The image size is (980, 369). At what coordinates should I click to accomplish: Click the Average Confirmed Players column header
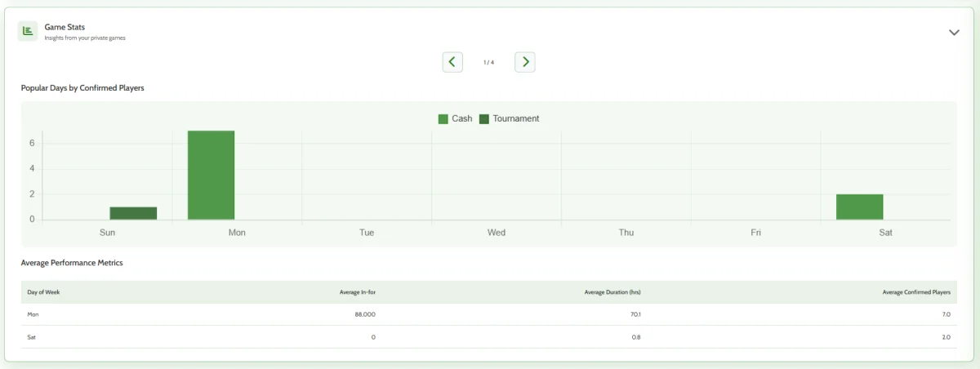click(x=916, y=292)
